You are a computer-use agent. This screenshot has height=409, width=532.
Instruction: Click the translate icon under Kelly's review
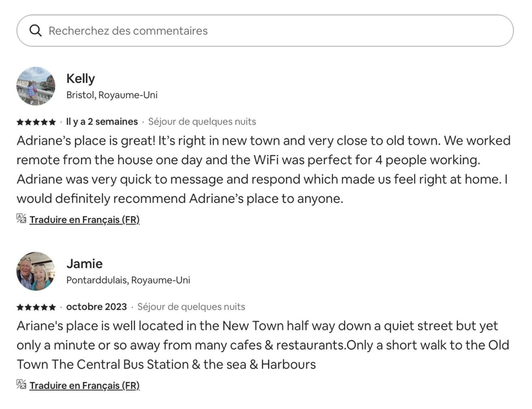[21, 219]
